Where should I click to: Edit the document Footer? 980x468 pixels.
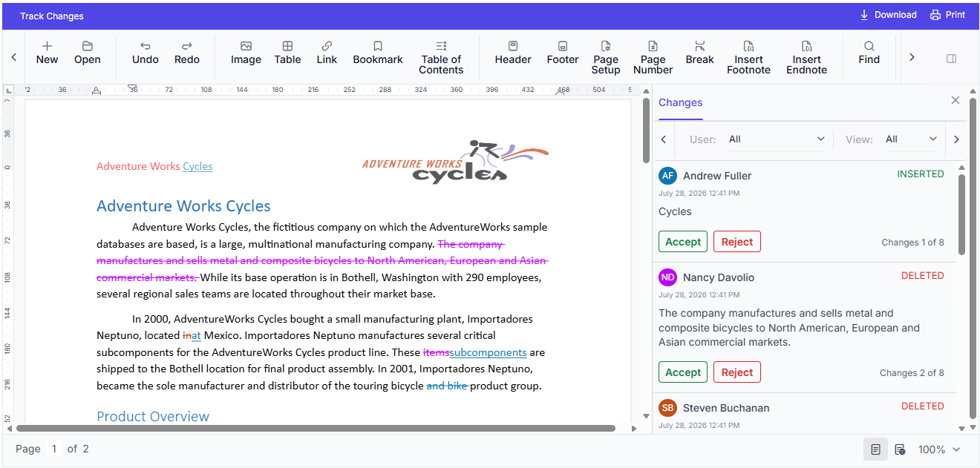pyautogui.click(x=563, y=53)
